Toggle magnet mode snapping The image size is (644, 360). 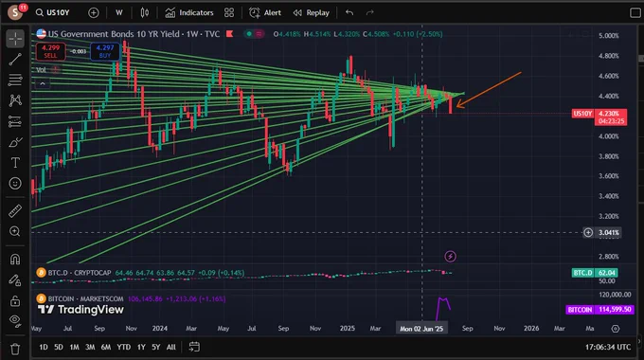15,260
